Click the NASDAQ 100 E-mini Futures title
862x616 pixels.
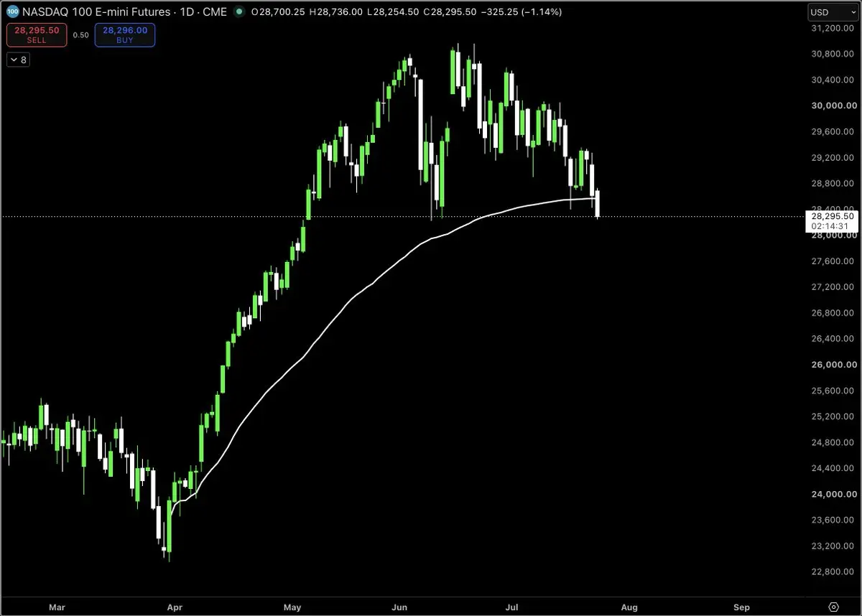96,12
